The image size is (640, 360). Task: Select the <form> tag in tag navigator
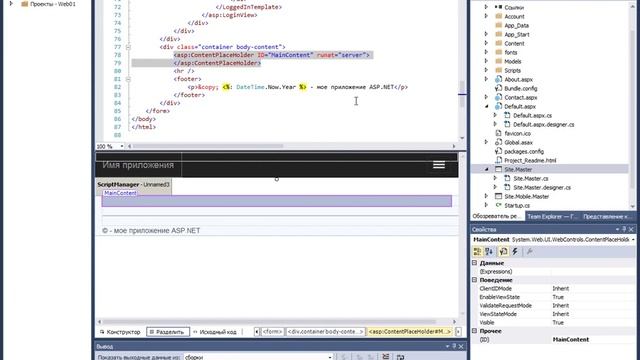coord(273,332)
